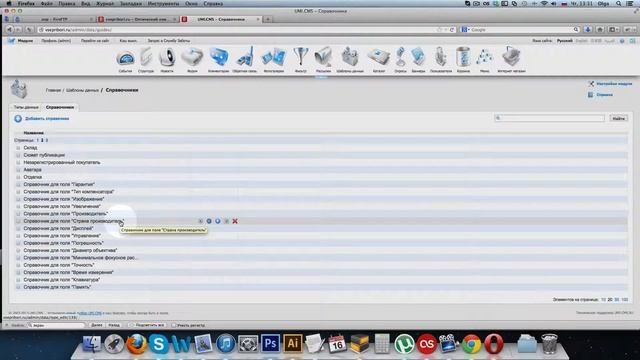Open the Dock Trash
The height and width of the screenshot is (360, 640).
pyautogui.click(x=549, y=344)
